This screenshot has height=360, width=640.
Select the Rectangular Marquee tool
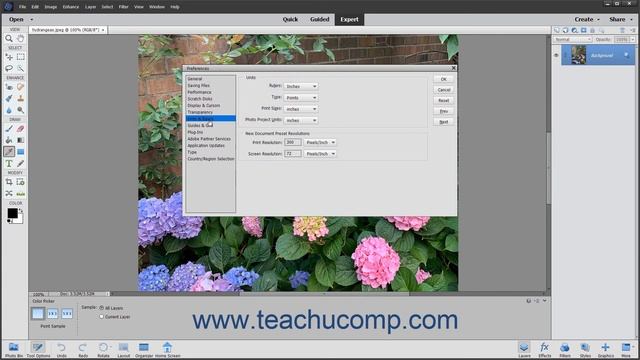[x=20, y=57]
